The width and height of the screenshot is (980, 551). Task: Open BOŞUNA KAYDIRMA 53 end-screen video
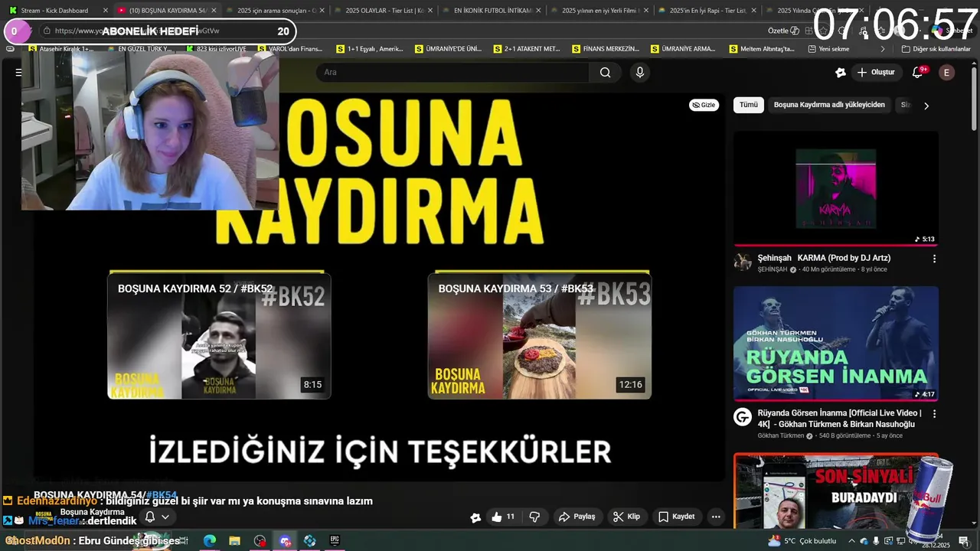point(540,335)
